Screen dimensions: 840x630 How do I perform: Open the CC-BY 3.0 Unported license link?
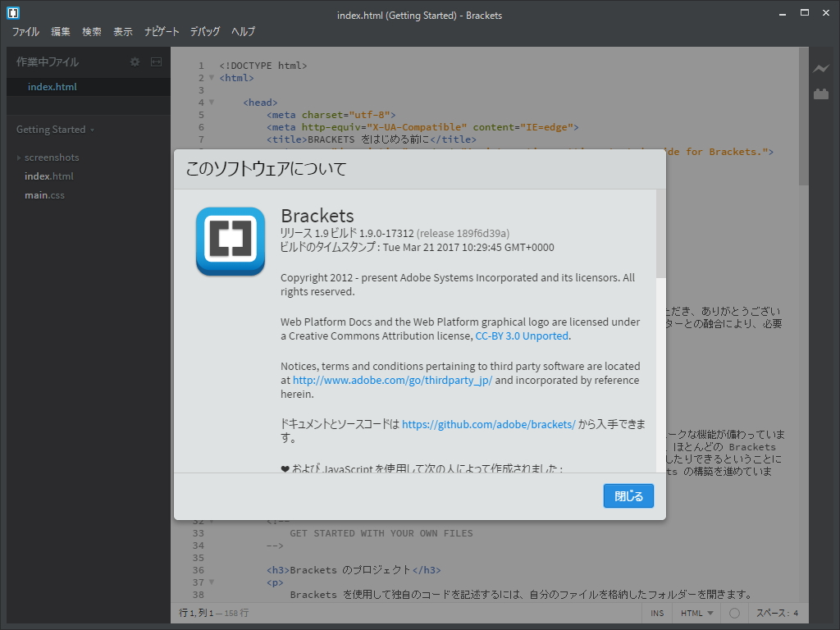tap(523, 335)
